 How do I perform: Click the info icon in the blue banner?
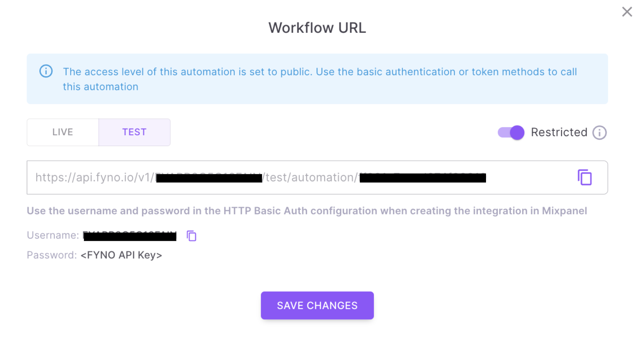pos(46,71)
